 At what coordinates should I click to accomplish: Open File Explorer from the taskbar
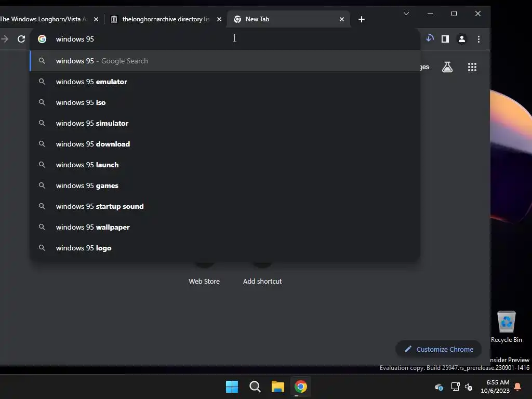tap(278, 387)
